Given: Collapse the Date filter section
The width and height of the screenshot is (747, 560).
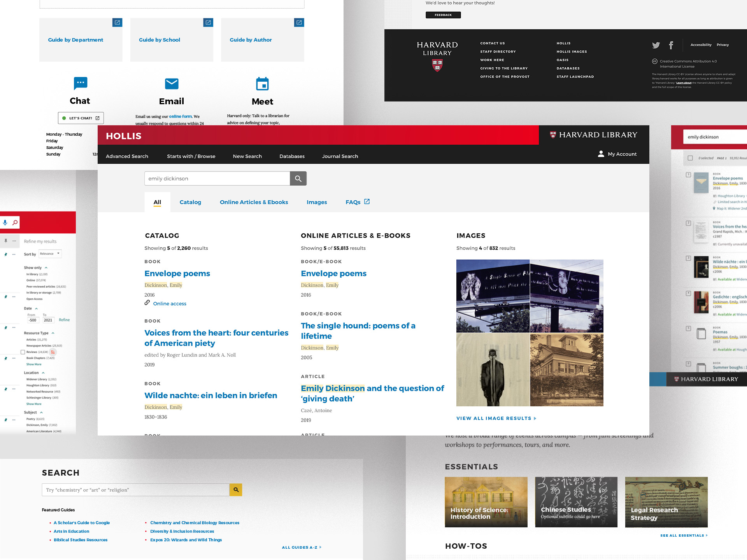Looking at the screenshot, I should 37,308.
